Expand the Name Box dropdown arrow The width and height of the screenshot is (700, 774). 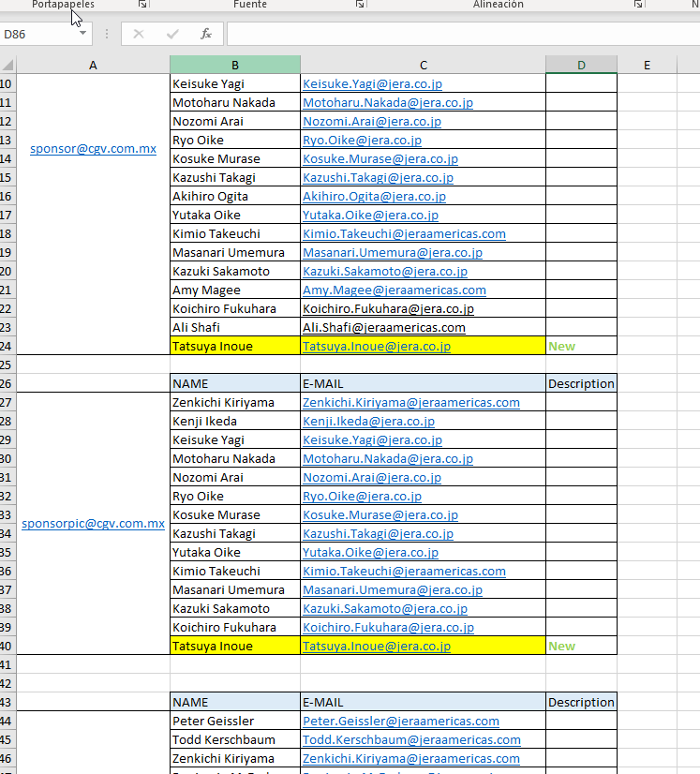[83, 34]
